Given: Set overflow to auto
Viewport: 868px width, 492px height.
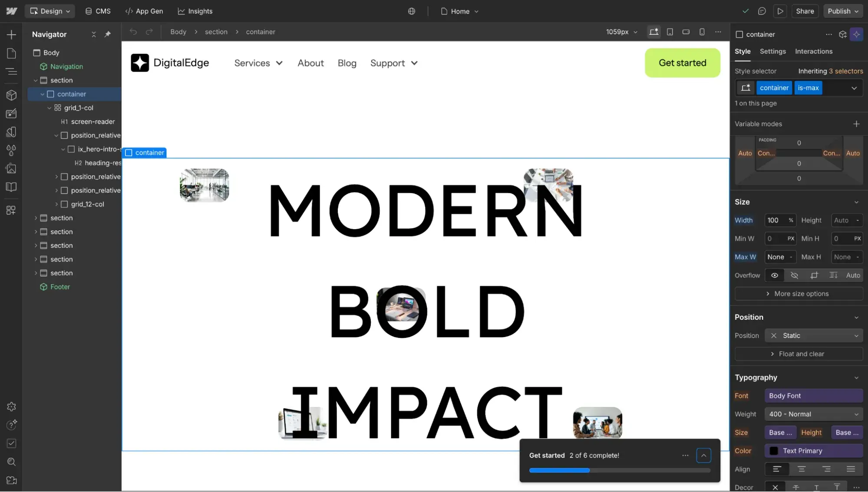Looking at the screenshot, I should pos(852,275).
